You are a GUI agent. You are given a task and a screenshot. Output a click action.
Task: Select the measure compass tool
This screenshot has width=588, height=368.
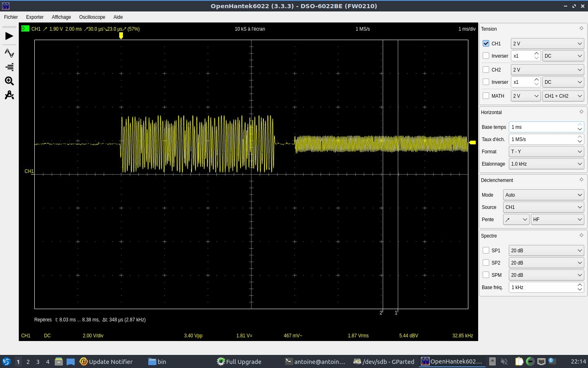pyautogui.click(x=9, y=95)
